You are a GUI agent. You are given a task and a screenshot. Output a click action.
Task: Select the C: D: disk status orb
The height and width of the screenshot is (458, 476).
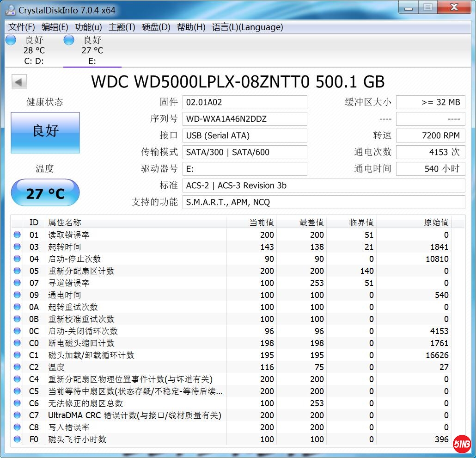point(11,40)
